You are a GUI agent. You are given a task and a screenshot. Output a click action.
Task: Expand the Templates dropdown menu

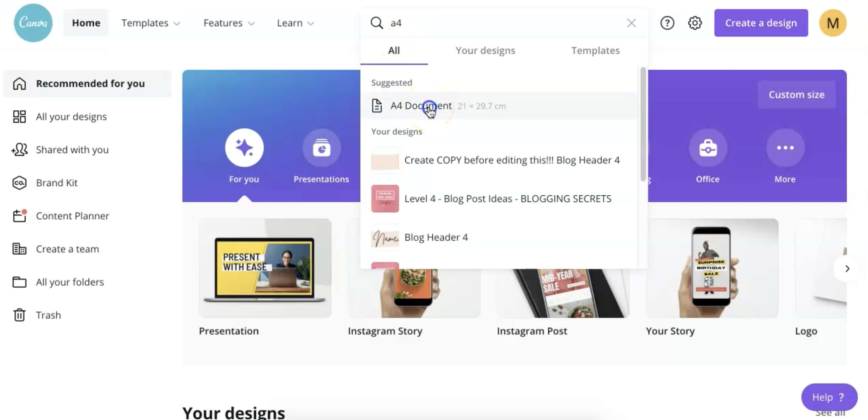pyautogui.click(x=151, y=23)
